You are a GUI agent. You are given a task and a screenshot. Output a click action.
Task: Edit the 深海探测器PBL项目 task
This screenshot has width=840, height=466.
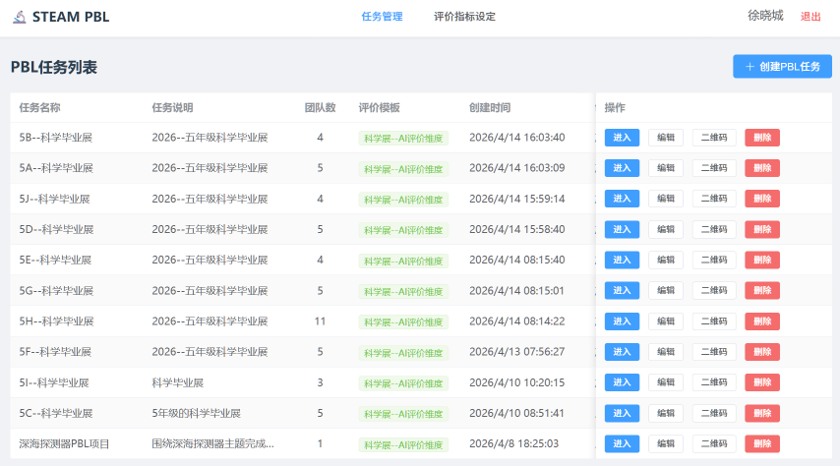tap(665, 444)
